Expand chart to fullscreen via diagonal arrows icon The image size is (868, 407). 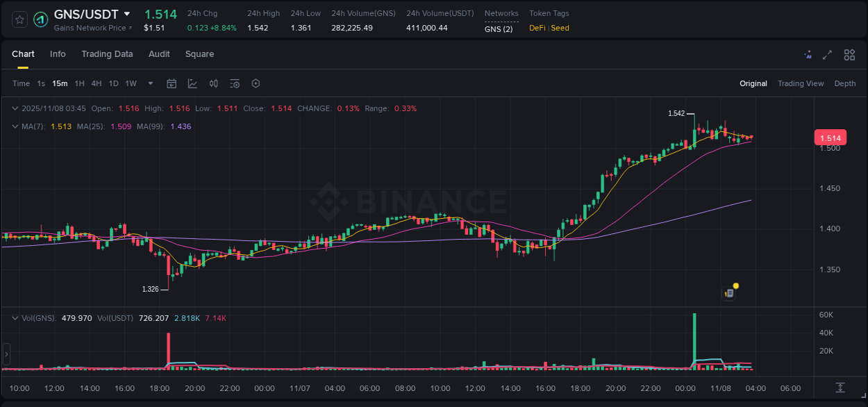827,54
